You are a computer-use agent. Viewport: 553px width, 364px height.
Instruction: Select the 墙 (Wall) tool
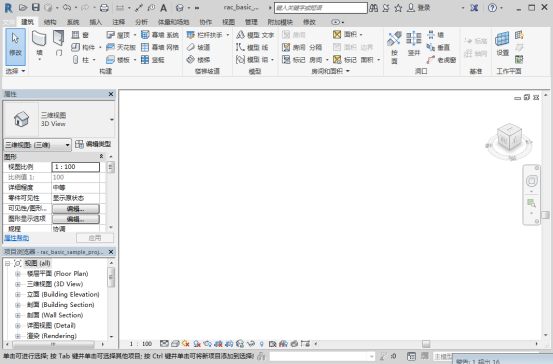pos(39,46)
